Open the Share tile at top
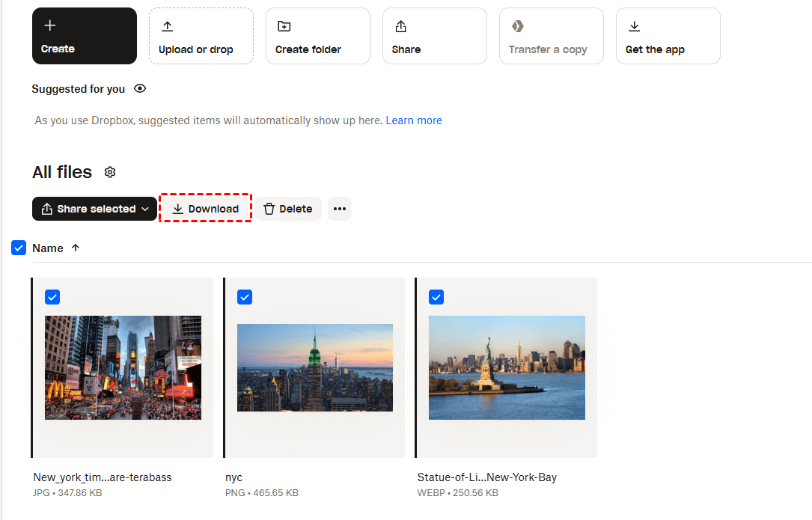The width and height of the screenshot is (812, 520). 434,36
